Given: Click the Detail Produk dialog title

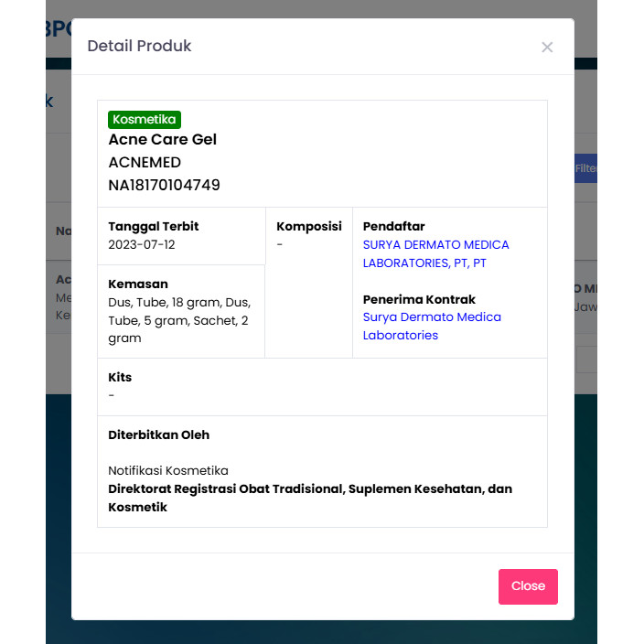Looking at the screenshot, I should pos(139,46).
